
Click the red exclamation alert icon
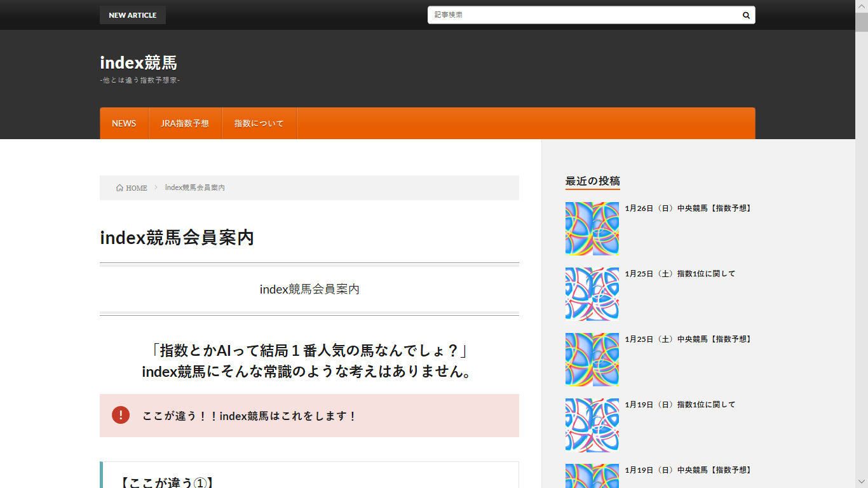[121, 415]
